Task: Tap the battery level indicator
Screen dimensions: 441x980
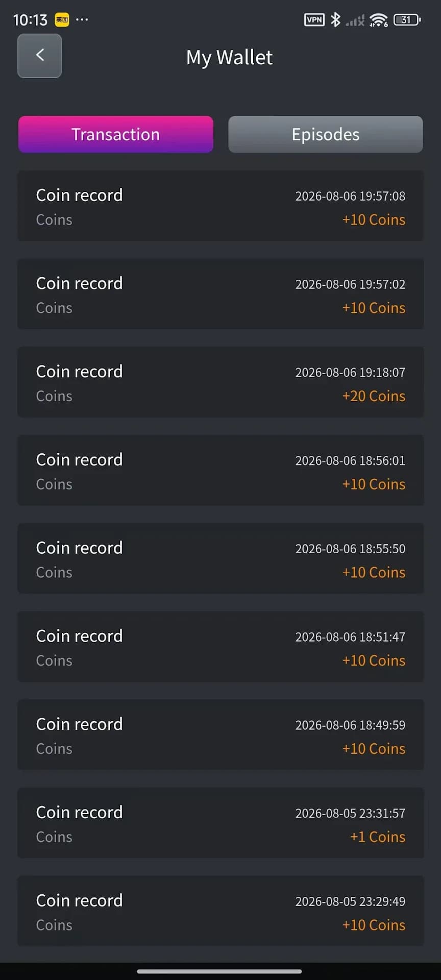Action: pos(407,20)
